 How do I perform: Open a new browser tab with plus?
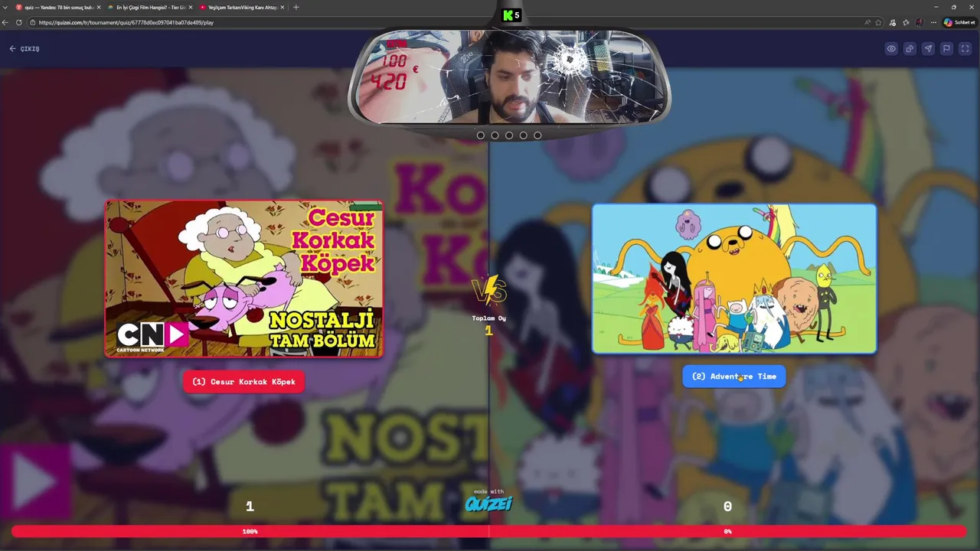[296, 8]
